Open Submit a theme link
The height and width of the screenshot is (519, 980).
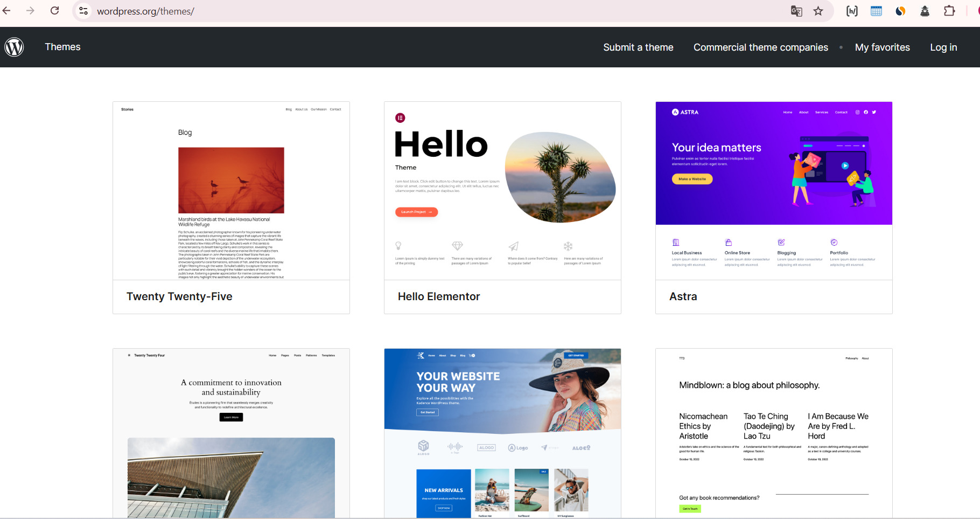point(638,47)
